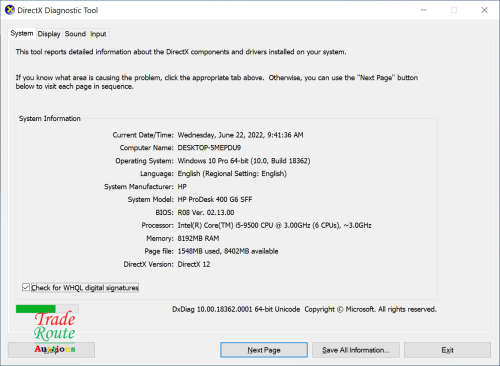This screenshot has width=500, height=366.
Task: Close the DirectX Diagnostic Tool window
Action: click(484, 10)
